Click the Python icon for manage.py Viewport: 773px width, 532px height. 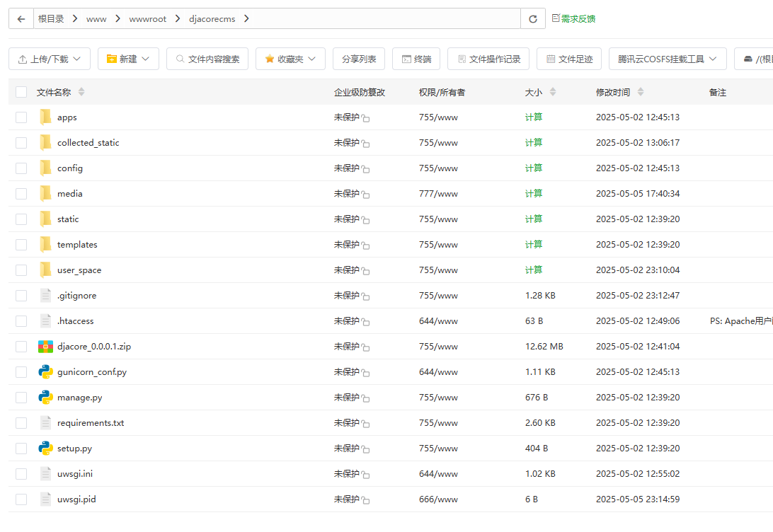[x=46, y=398]
